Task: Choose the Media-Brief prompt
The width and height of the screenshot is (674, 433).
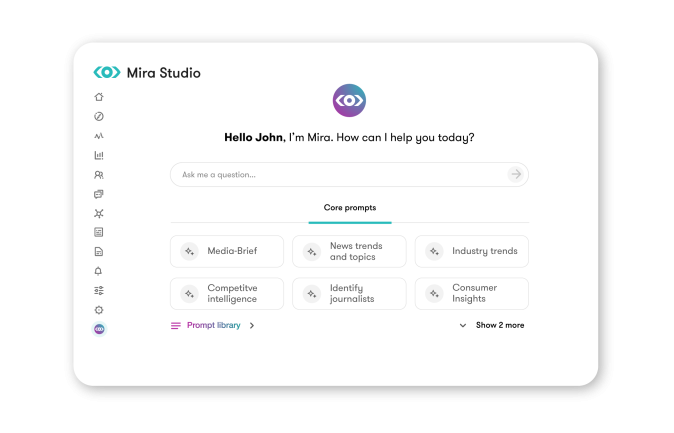Action: pyautogui.click(x=227, y=251)
